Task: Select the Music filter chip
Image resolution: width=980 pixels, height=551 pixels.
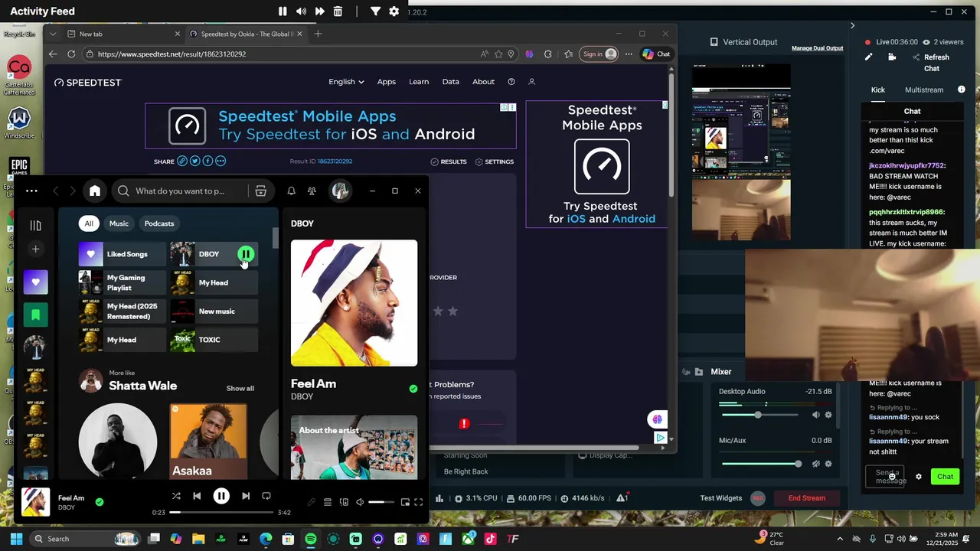Action: [119, 223]
